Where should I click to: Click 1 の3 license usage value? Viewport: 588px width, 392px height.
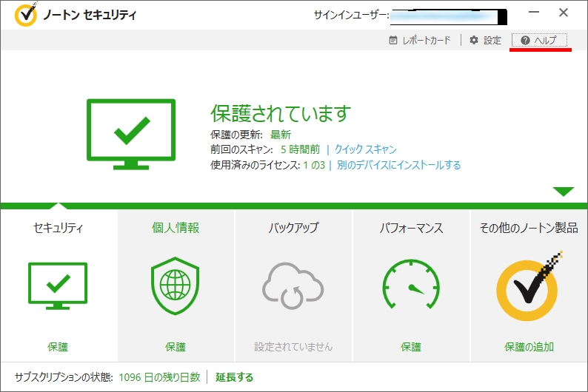click(314, 165)
